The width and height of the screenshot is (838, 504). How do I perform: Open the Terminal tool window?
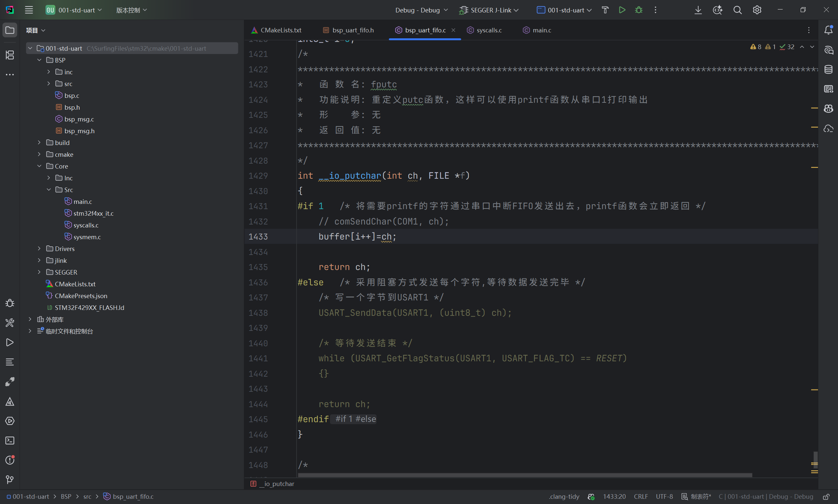click(10, 441)
